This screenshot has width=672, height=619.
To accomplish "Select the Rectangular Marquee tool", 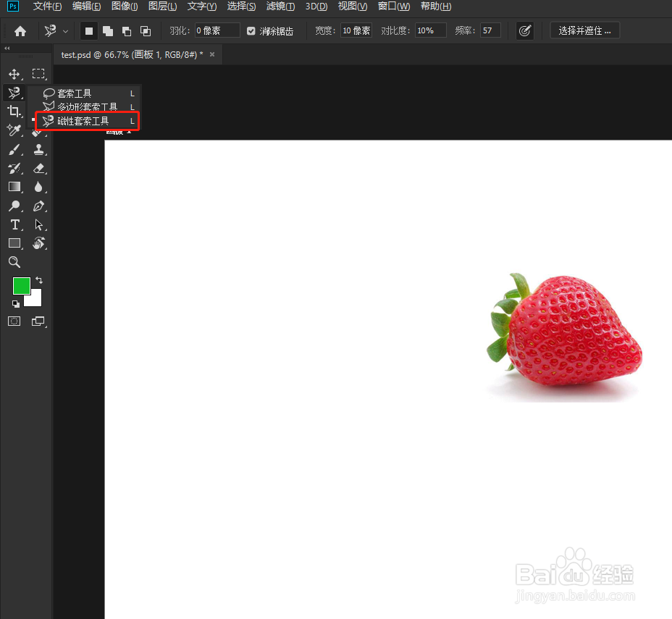I will pos(38,74).
